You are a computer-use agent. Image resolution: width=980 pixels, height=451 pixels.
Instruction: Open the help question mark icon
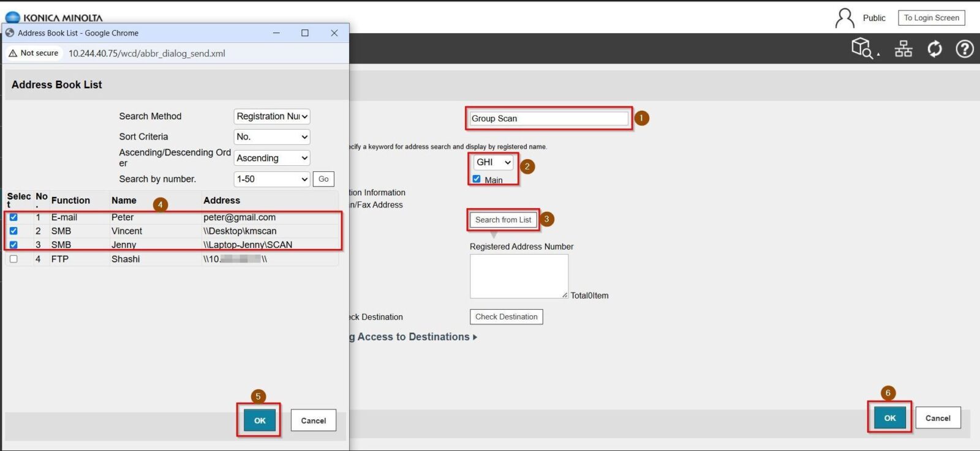[x=965, y=48]
